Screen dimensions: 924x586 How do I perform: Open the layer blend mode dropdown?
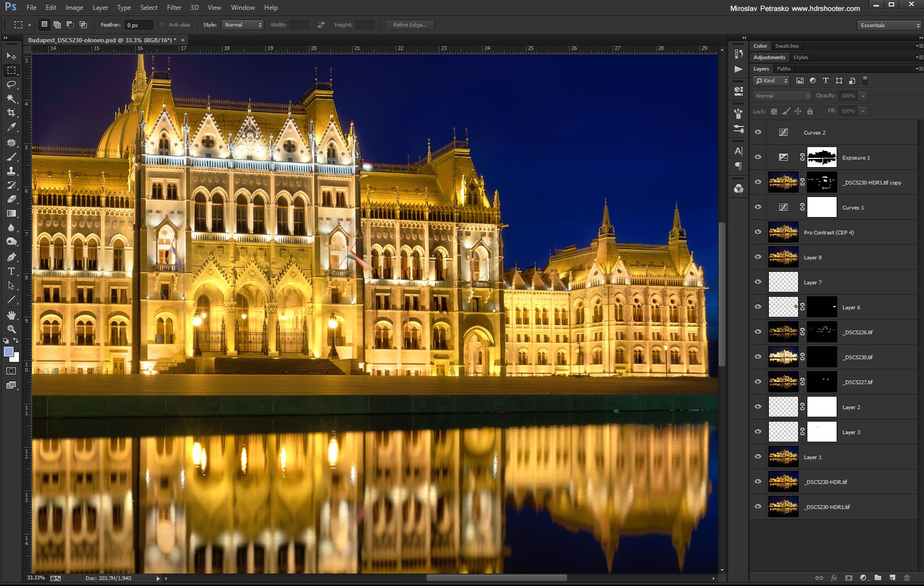coord(781,95)
